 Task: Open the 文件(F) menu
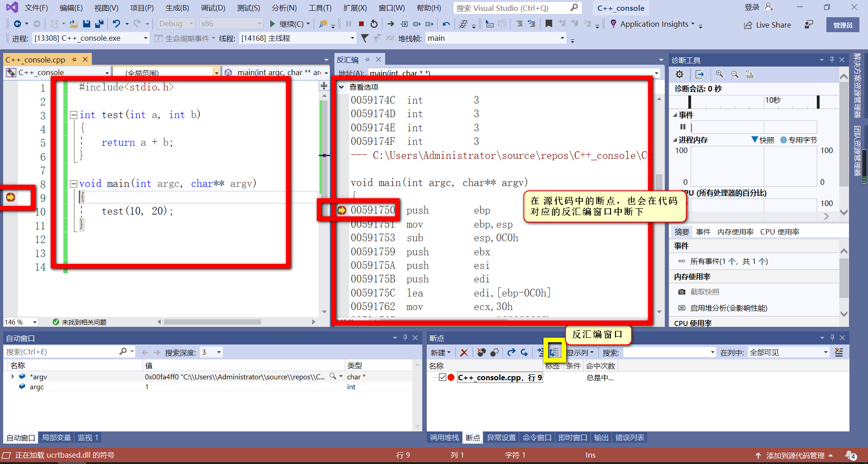pyautogui.click(x=36, y=8)
